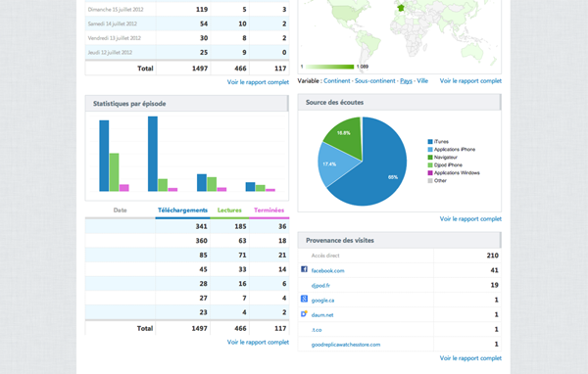Click France highlighted on the world map
Screen dimensions: 588x374
(x=401, y=8)
